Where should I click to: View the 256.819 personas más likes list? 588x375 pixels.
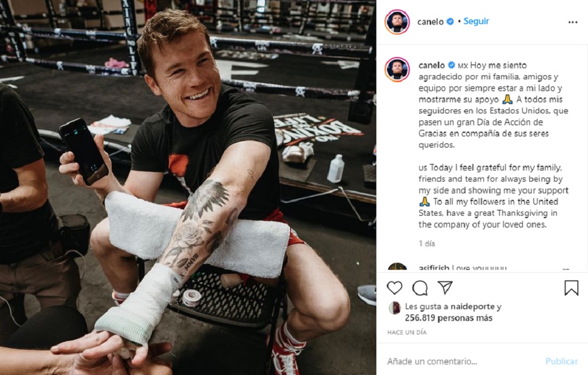tap(449, 318)
